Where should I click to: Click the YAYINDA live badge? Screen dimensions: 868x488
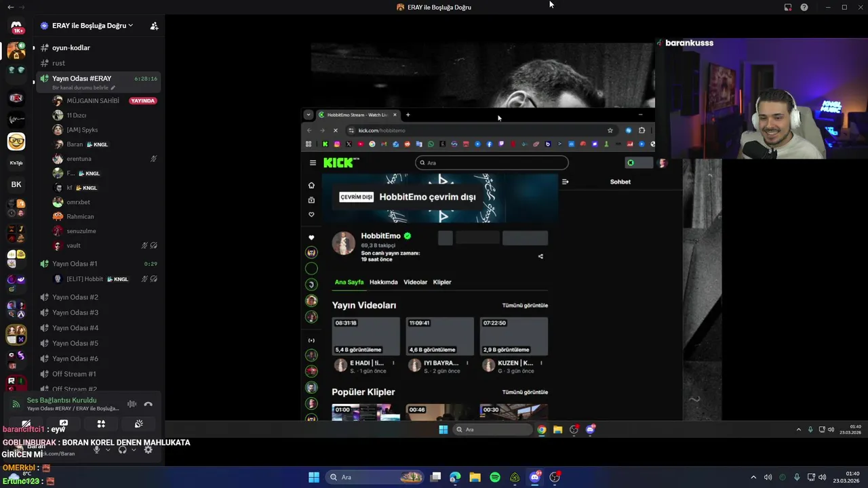click(x=143, y=100)
